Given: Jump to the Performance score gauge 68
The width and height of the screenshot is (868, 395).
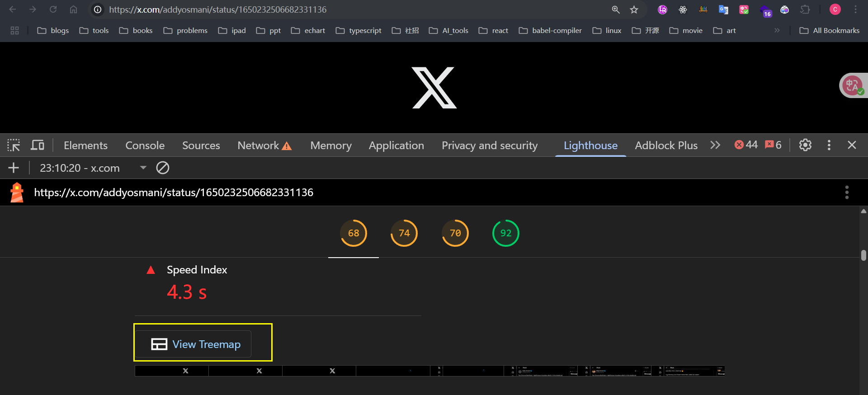Looking at the screenshot, I should pyautogui.click(x=354, y=233).
